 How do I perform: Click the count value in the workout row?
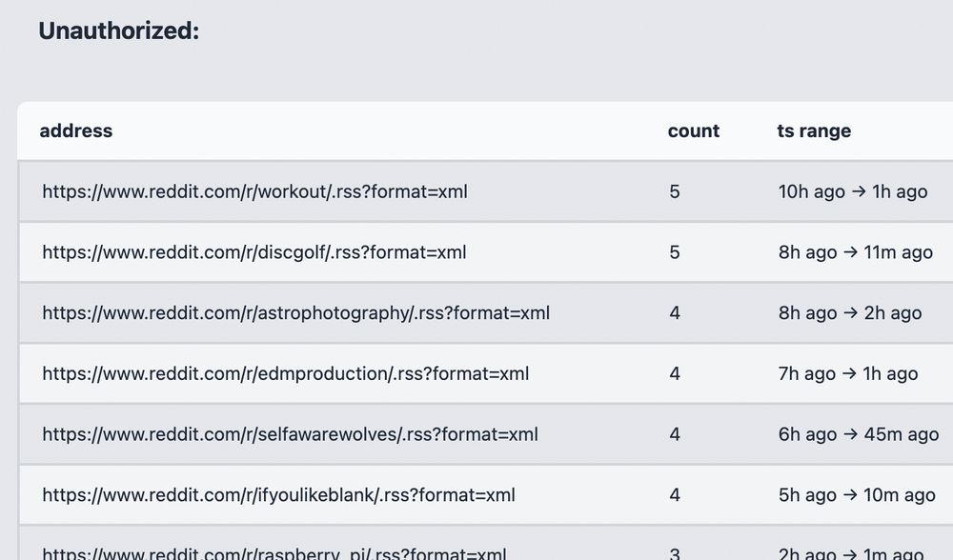[675, 192]
